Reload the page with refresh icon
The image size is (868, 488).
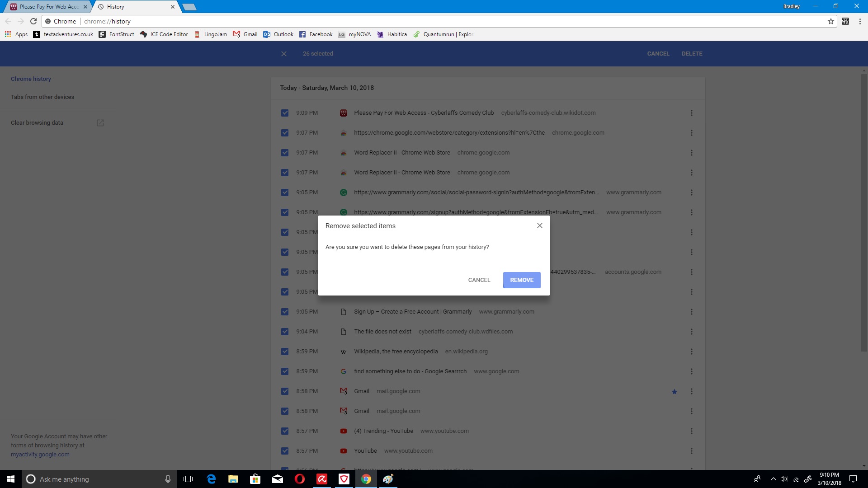coord(33,21)
